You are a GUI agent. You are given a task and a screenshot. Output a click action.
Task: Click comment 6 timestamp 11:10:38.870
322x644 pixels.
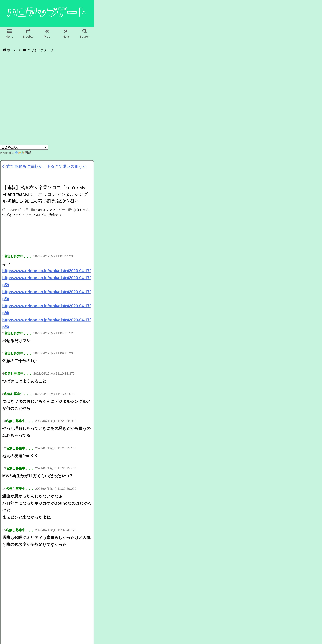pos(54,373)
